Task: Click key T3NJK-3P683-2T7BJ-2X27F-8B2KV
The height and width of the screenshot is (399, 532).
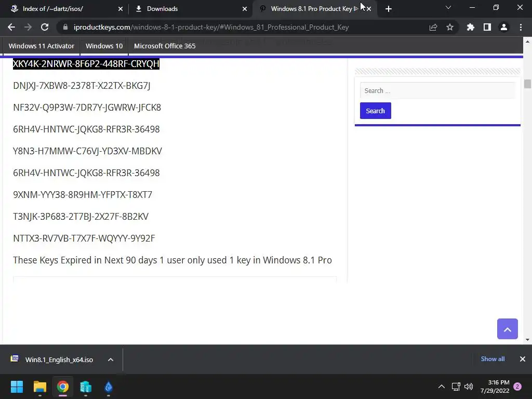Action: point(81,217)
